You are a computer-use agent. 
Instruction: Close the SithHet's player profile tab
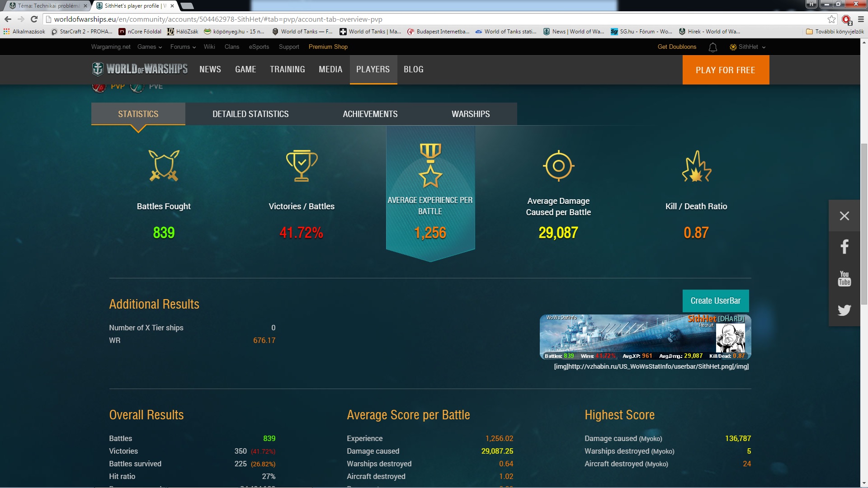click(x=172, y=6)
